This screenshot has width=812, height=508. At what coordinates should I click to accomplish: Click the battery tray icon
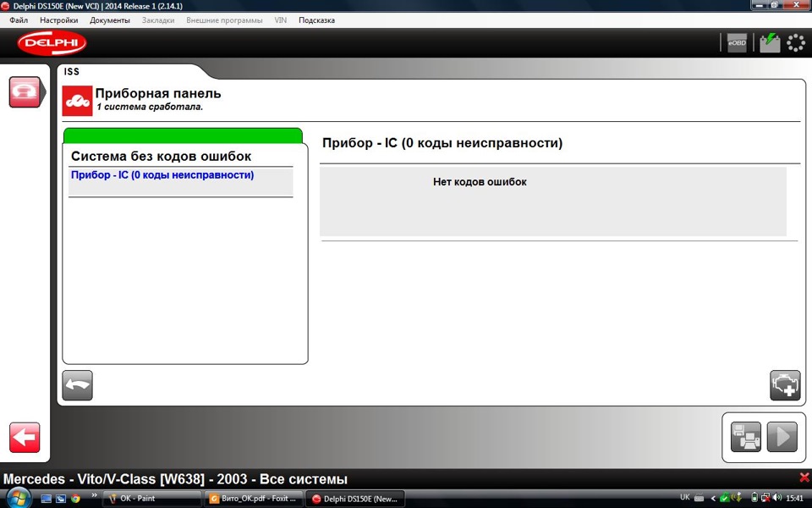754,498
